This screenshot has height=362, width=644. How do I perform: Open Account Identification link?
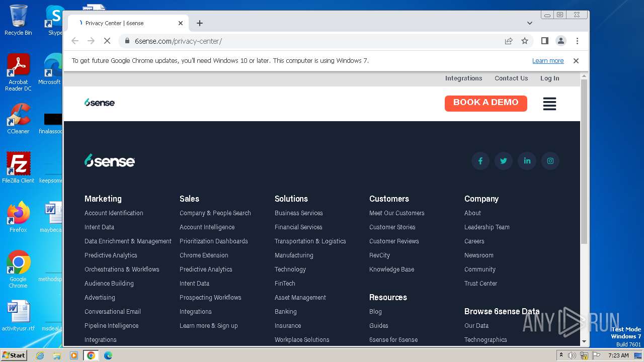pos(114,213)
